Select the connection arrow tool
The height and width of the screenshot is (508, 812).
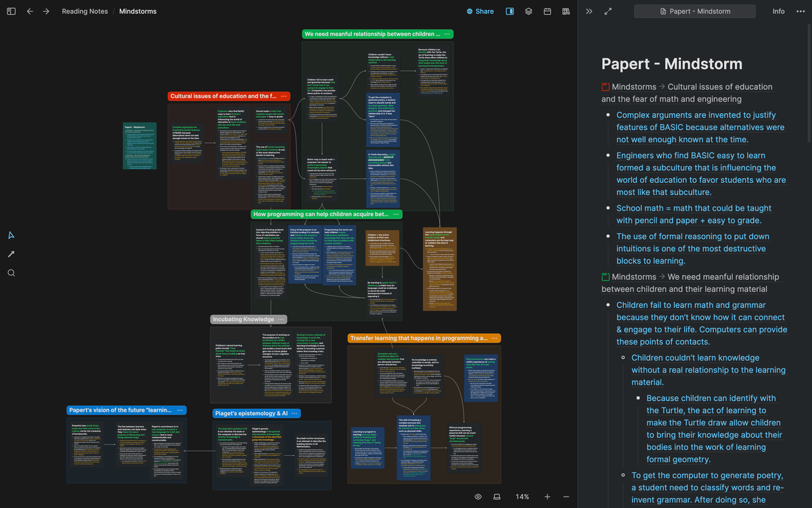tap(11, 254)
